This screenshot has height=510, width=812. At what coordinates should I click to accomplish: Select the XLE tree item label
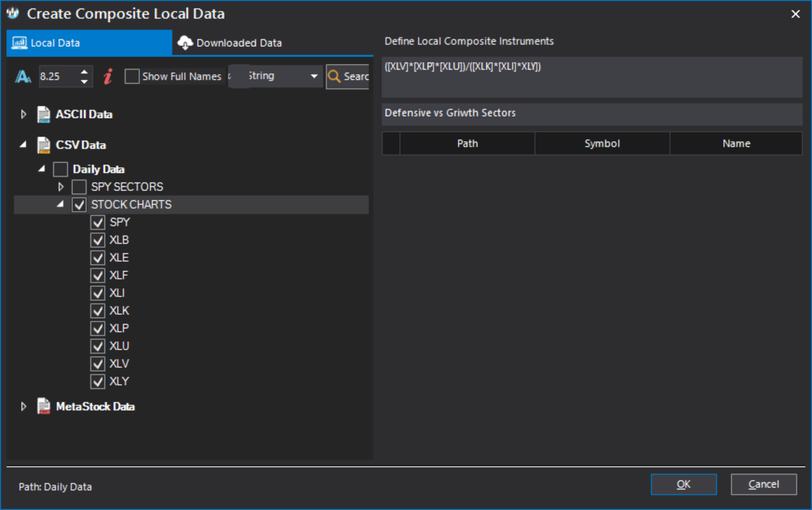tap(119, 257)
